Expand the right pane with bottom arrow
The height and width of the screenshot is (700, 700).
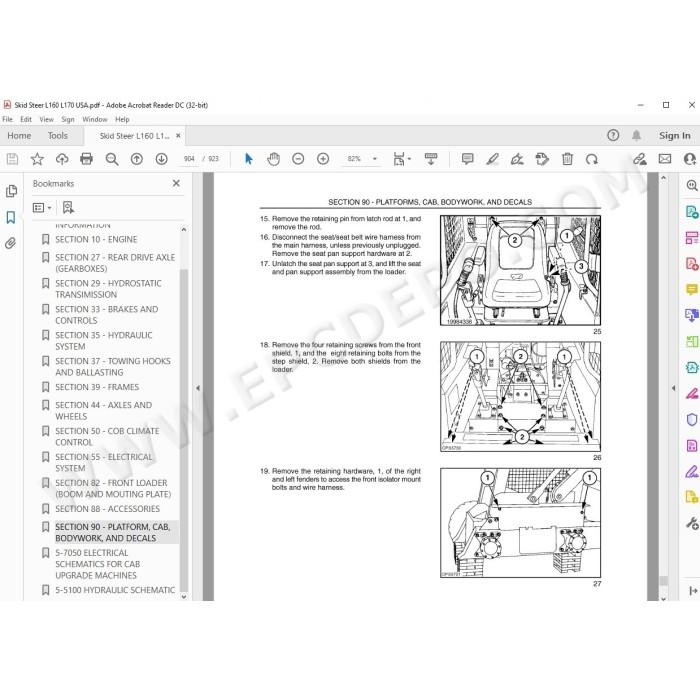point(693,591)
